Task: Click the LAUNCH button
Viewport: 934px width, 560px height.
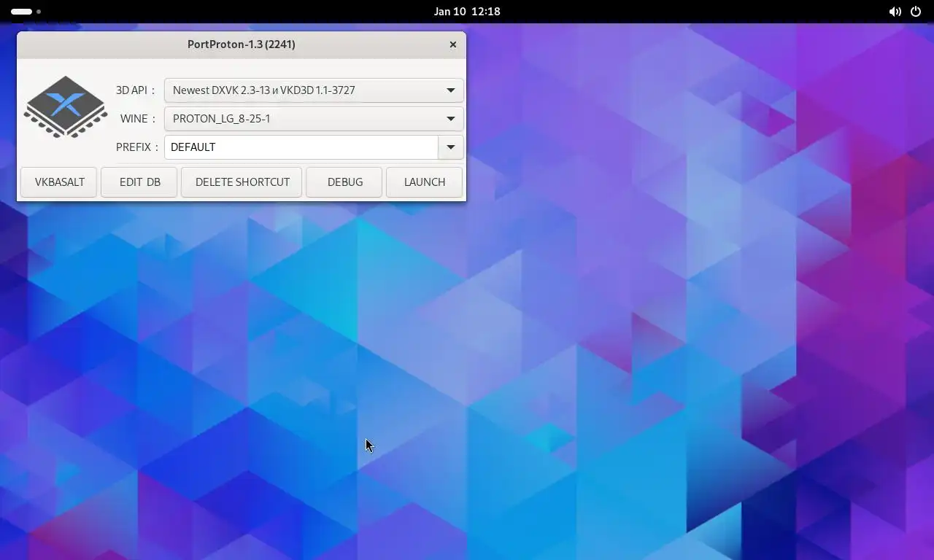Action: pos(425,182)
